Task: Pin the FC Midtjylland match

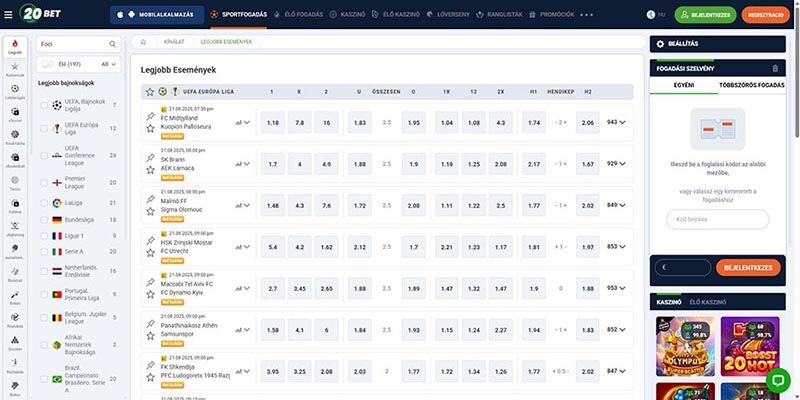Action: coord(150,116)
